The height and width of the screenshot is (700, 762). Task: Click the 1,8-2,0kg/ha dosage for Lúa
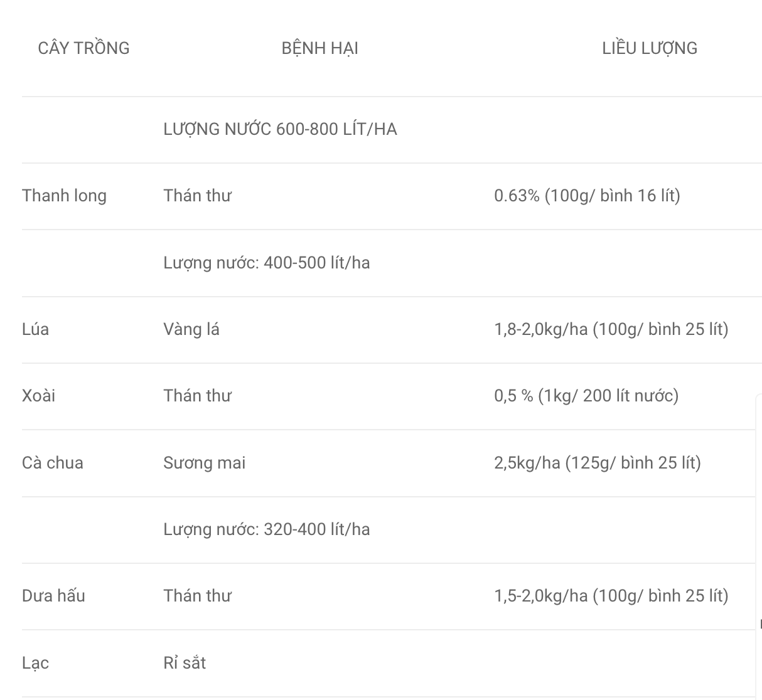click(611, 329)
